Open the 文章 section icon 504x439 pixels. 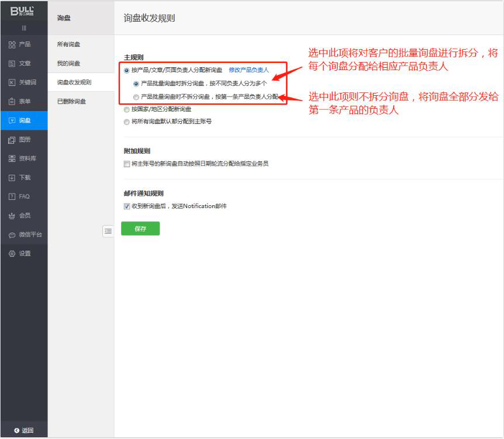12,63
